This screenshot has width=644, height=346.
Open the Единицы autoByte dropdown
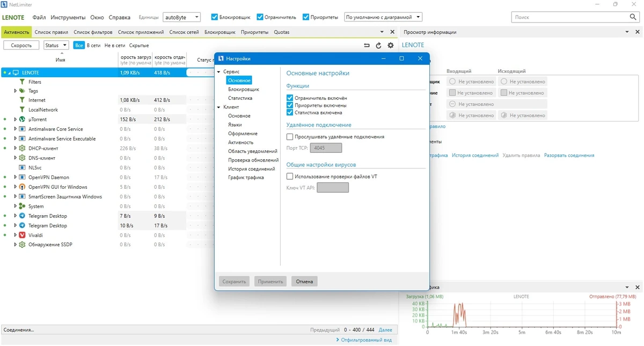181,17
